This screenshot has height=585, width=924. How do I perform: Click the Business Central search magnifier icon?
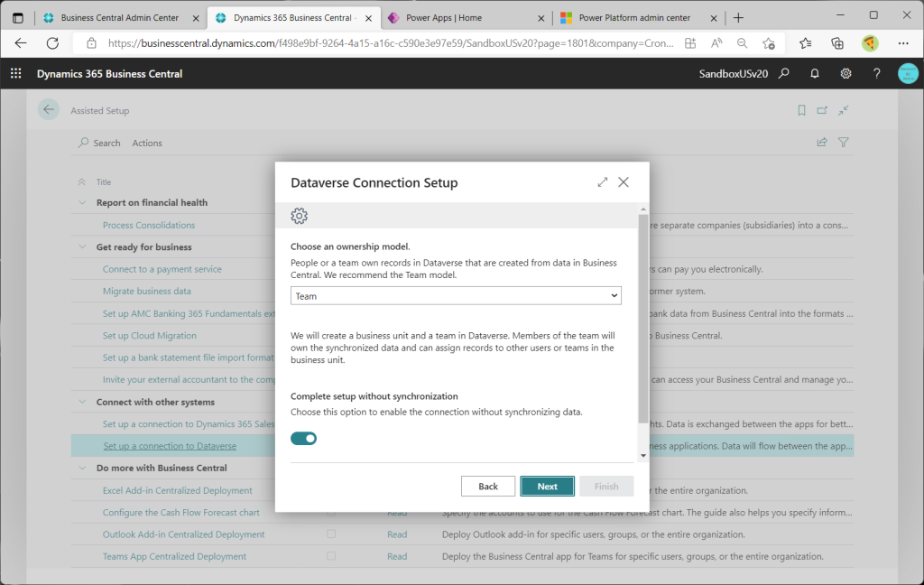pyautogui.click(x=784, y=73)
